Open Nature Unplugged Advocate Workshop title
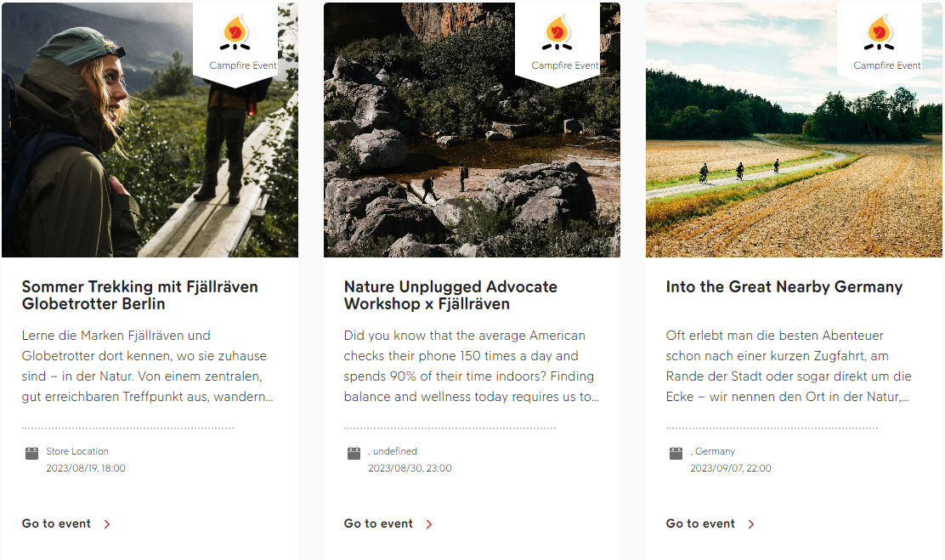This screenshot has height=560, width=945. (x=450, y=295)
